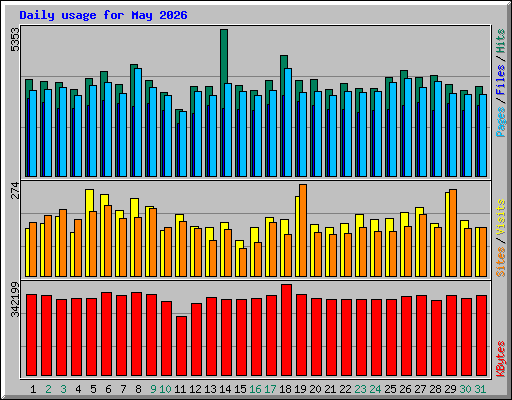The height and width of the screenshot is (400, 512).
Task: Click day label 18 on the x-axis
Action: point(285,389)
